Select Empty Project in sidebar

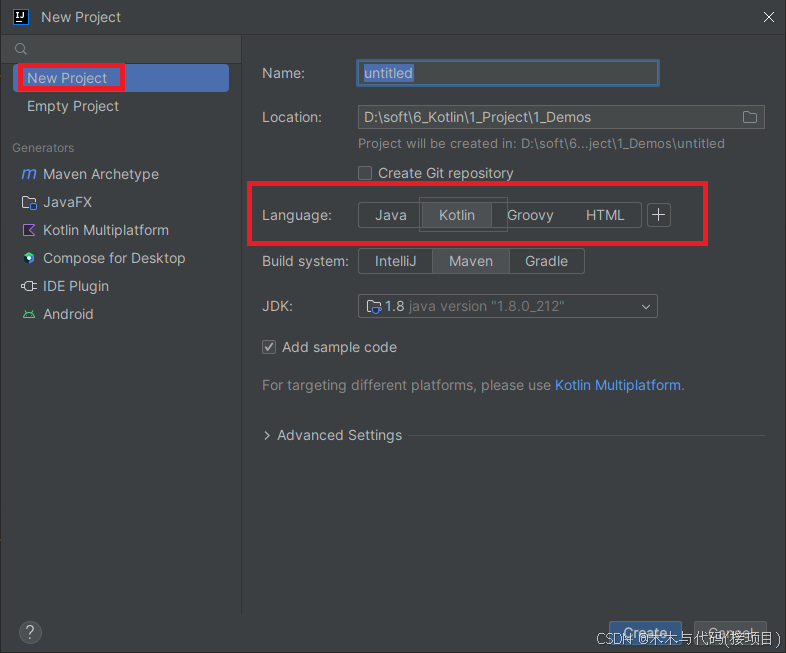(121, 106)
